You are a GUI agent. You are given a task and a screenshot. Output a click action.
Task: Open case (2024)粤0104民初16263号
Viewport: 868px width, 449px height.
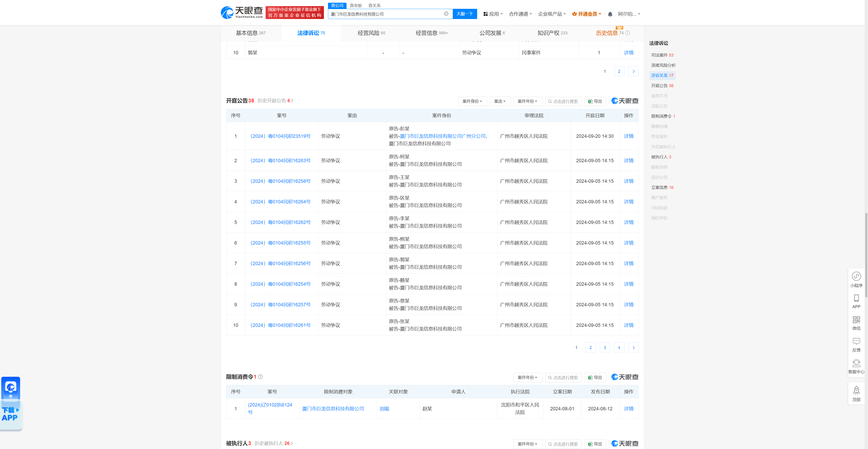point(281,160)
